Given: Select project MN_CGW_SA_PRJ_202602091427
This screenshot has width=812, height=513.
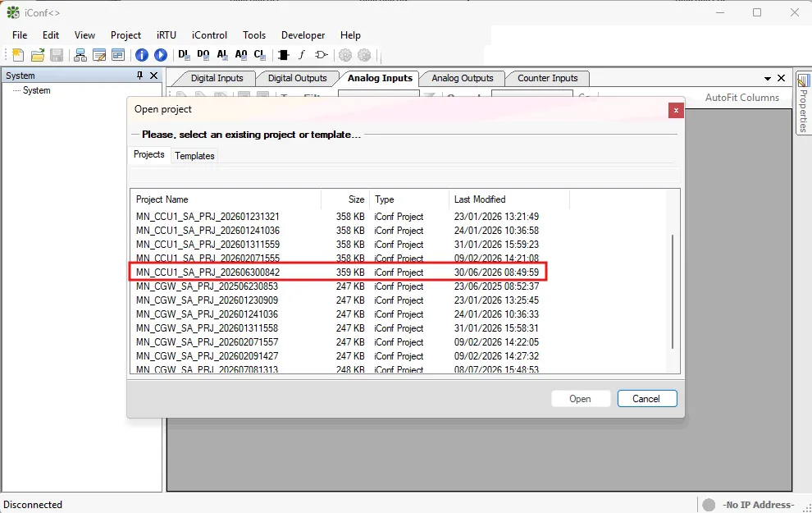Looking at the screenshot, I should click(x=337, y=356).
